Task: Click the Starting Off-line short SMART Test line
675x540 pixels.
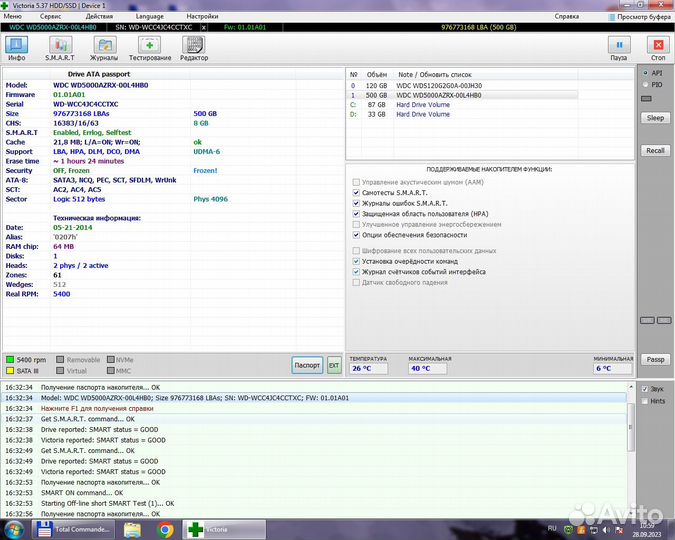Action: [x=314, y=503]
